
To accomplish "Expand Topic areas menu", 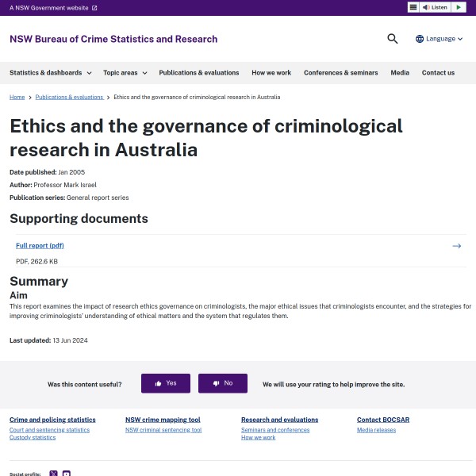I will (125, 73).
